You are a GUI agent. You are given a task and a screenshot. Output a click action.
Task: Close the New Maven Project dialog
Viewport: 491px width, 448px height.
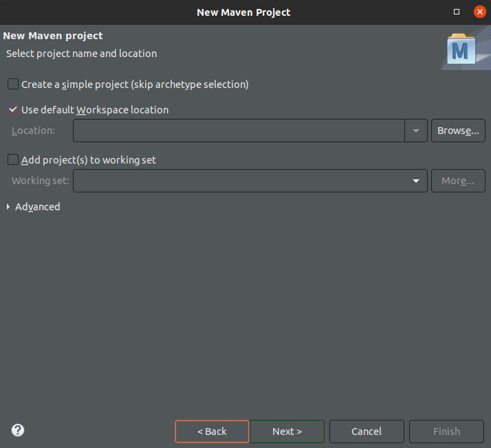[x=479, y=12]
